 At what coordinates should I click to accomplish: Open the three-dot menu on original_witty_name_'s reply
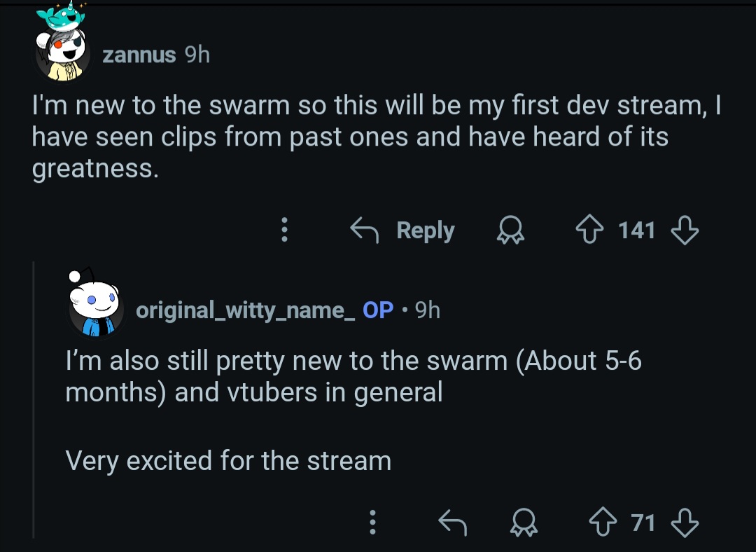coord(372,523)
